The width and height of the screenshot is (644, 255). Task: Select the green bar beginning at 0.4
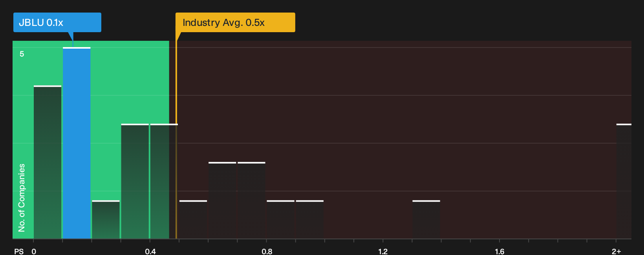pyautogui.click(x=164, y=181)
